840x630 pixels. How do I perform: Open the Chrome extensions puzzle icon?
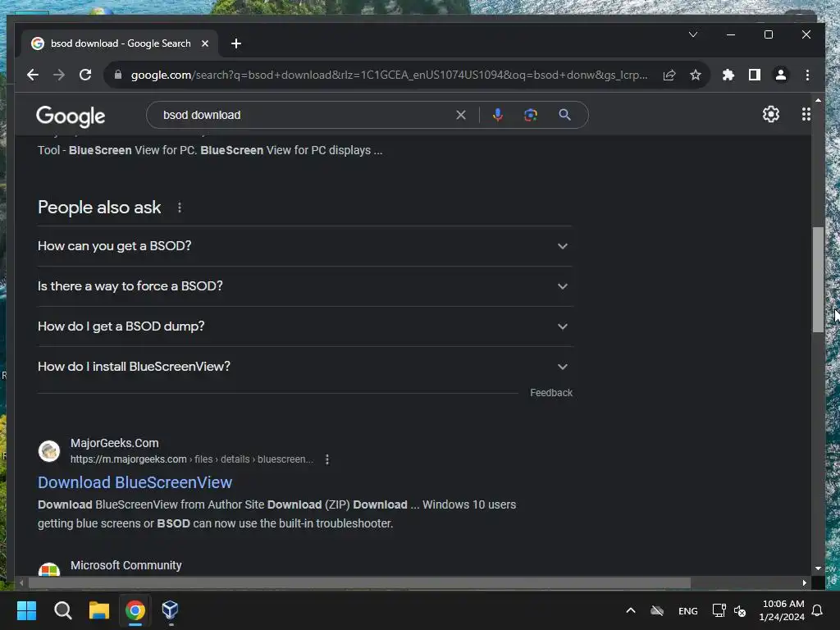point(728,75)
